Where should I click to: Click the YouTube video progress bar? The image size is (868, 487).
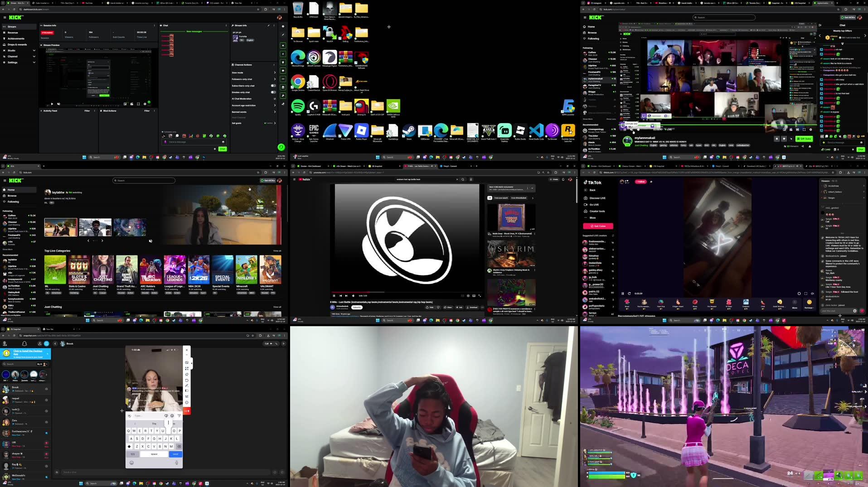click(x=407, y=291)
